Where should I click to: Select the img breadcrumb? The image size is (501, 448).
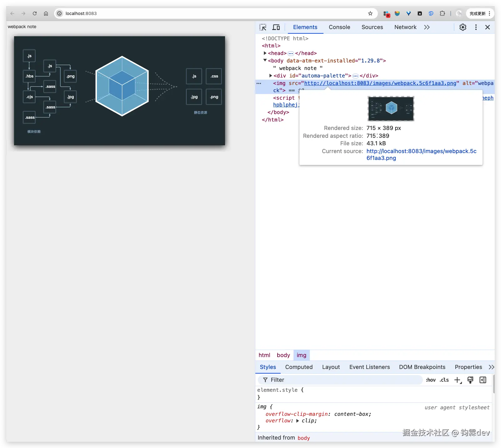point(302,355)
